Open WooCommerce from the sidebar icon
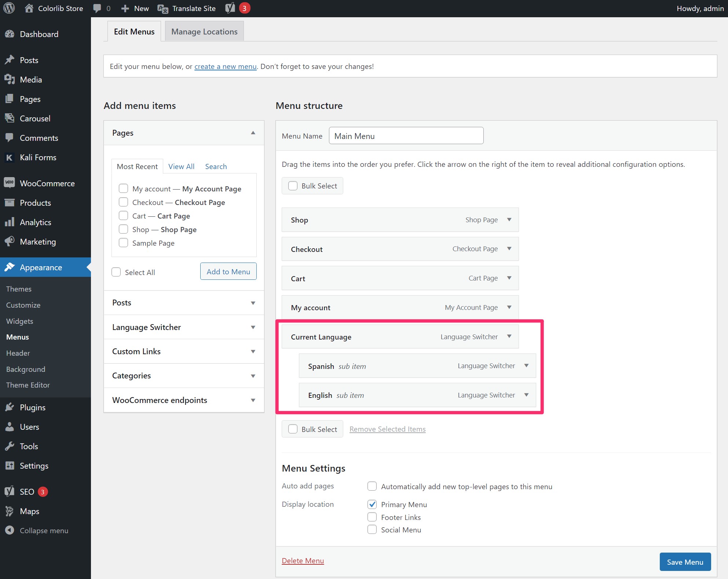Image resolution: width=728 pixels, height=579 pixels. tap(10, 183)
